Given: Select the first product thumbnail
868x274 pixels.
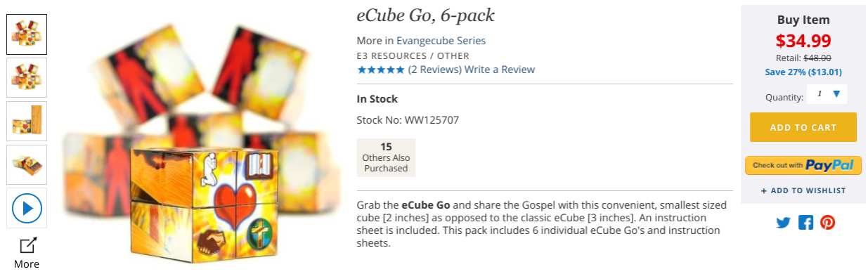Looking at the screenshot, I should (27, 34).
